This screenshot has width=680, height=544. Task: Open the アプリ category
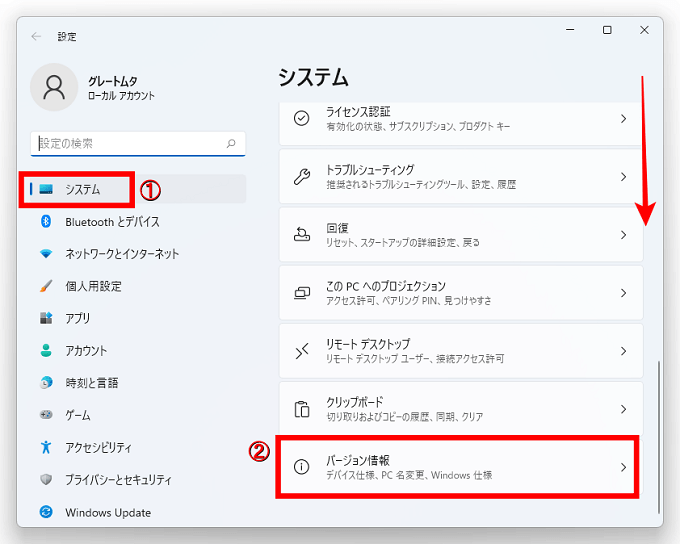click(138, 318)
